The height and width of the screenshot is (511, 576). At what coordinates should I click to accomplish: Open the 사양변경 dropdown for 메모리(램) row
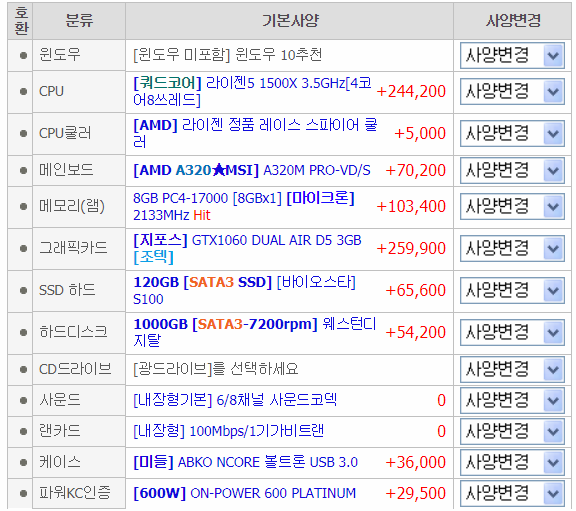[x=512, y=206]
